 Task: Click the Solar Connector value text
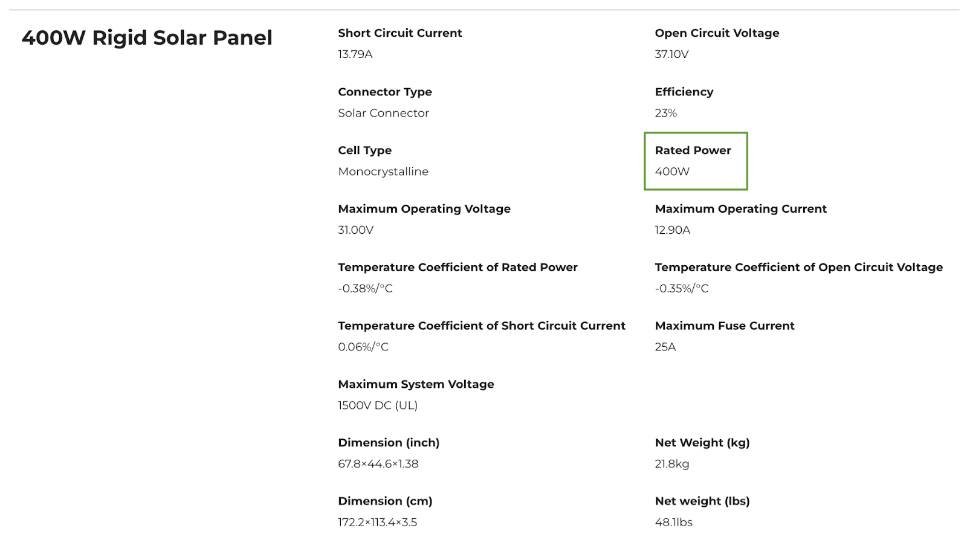point(383,113)
